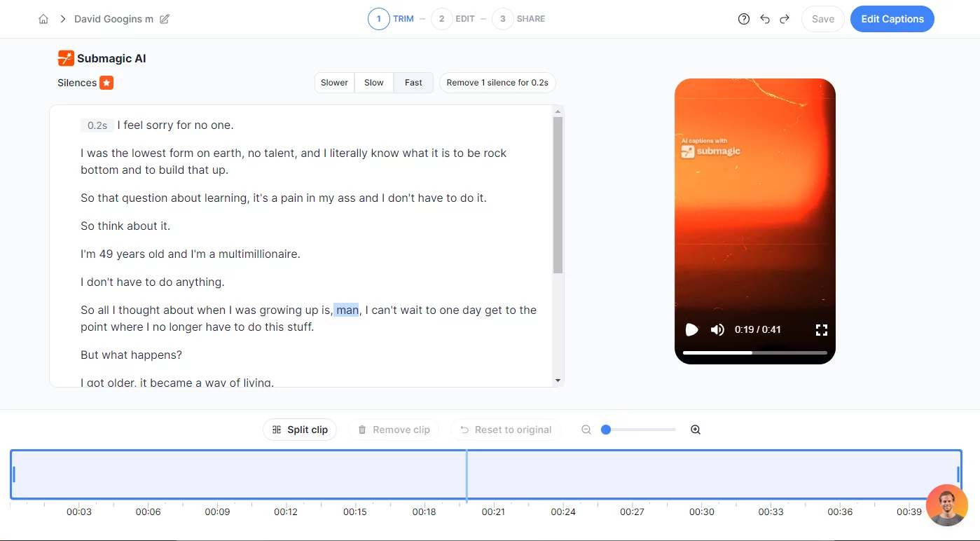The width and height of the screenshot is (980, 541).
Task: Click the video progress bar
Action: (x=755, y=352)
